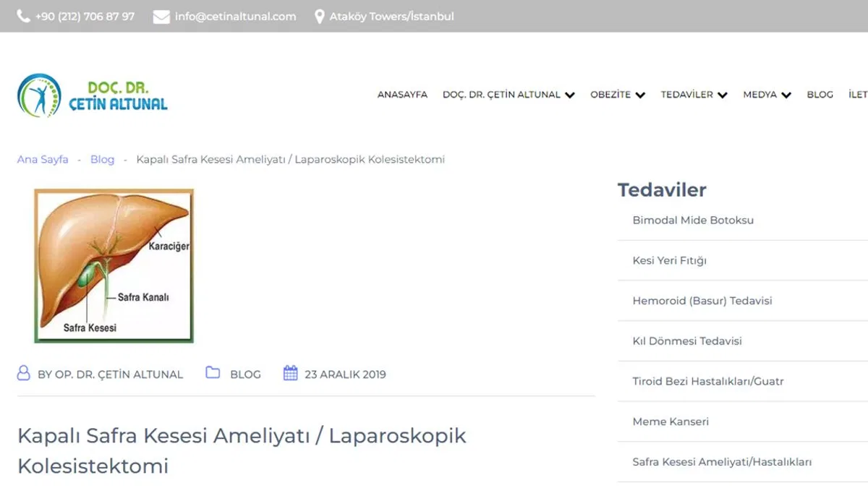Open the OBEZİTE menu item
The image size is (868, 488).
[610, 95]
